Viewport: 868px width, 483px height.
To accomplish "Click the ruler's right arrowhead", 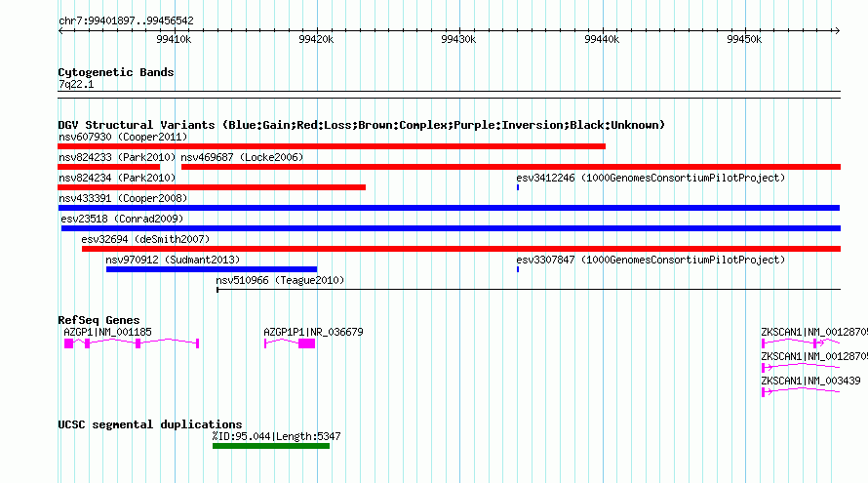I will coord(837,30).
